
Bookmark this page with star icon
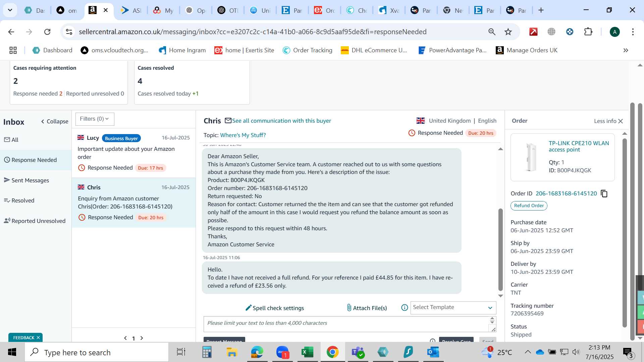[x=508, y=32]
